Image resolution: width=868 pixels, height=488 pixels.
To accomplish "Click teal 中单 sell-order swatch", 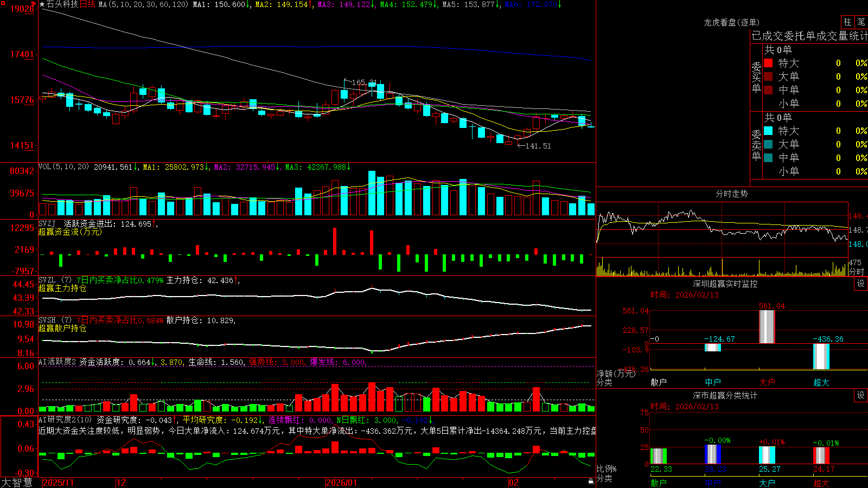I will pyautogui.click(x=768, y=157).
